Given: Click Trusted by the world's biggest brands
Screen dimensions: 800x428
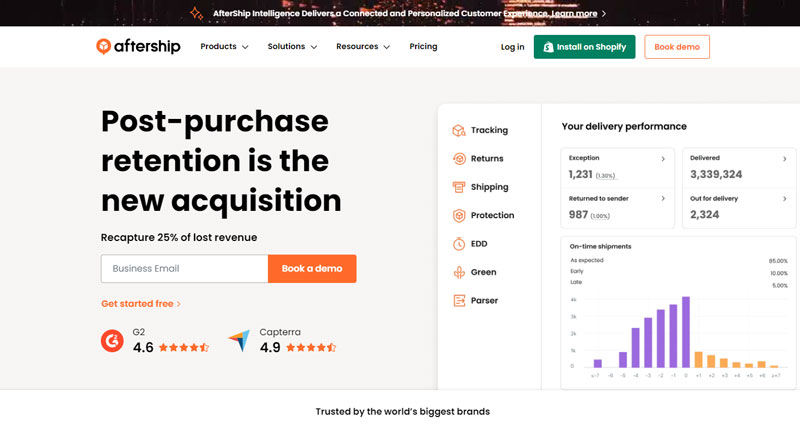Looking at the screenshot, I should [403, 412].
